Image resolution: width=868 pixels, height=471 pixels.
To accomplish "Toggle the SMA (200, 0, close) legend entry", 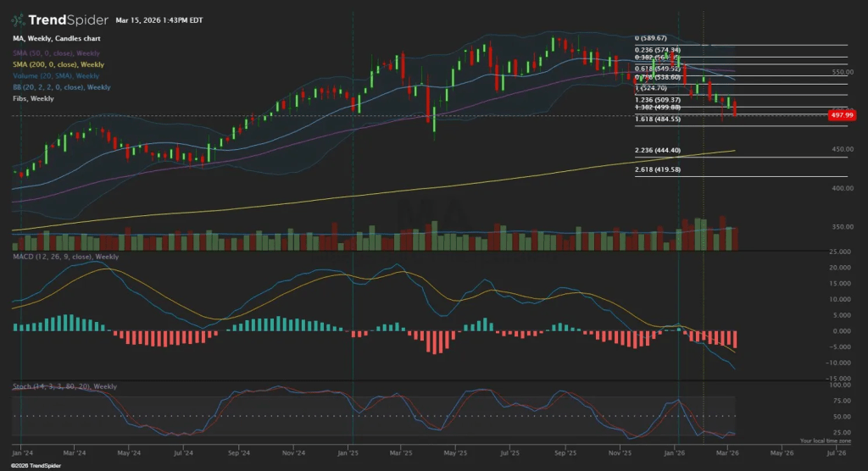I will tap(60, 64).
